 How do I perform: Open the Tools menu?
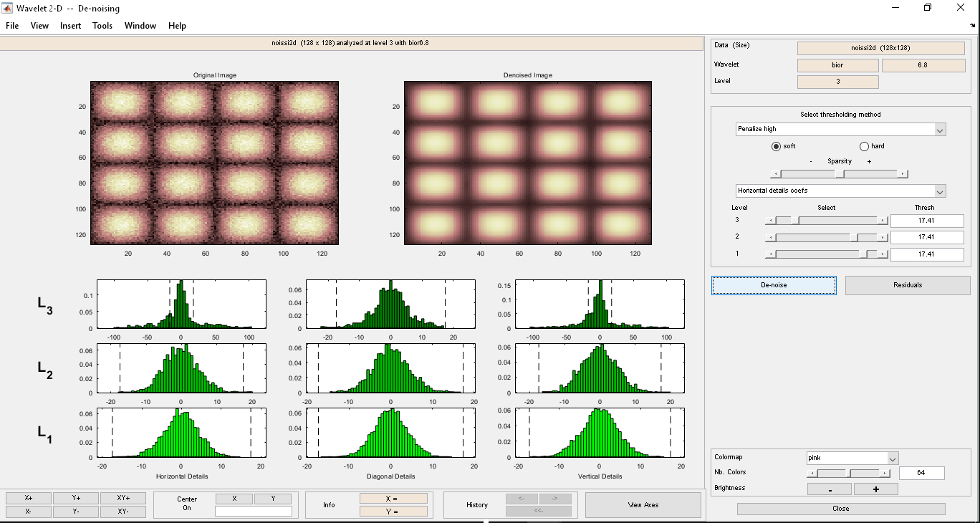click(102, 26)
